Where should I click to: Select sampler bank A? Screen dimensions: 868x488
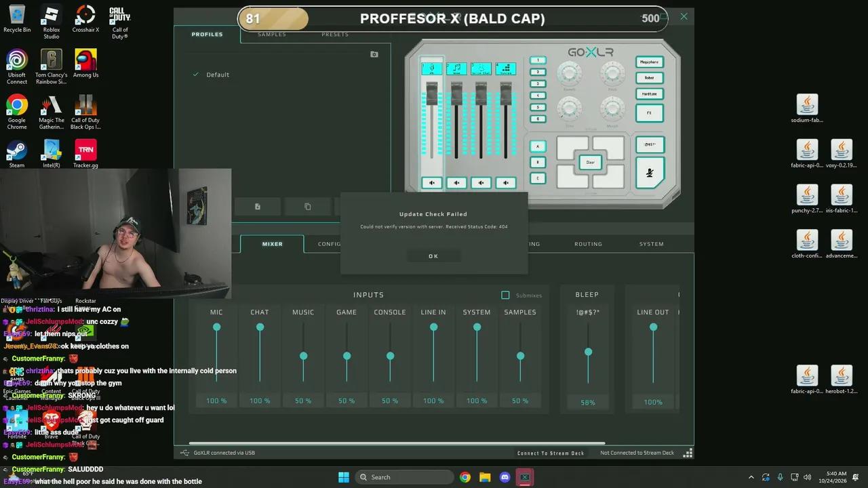(x=538, y=146)
